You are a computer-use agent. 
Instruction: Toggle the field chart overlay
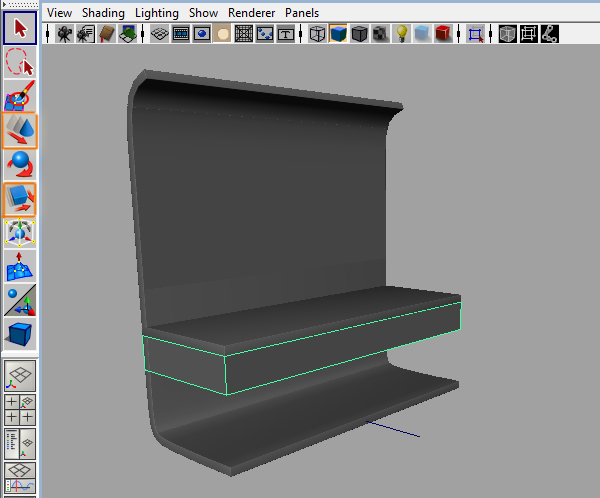point(243,34)
